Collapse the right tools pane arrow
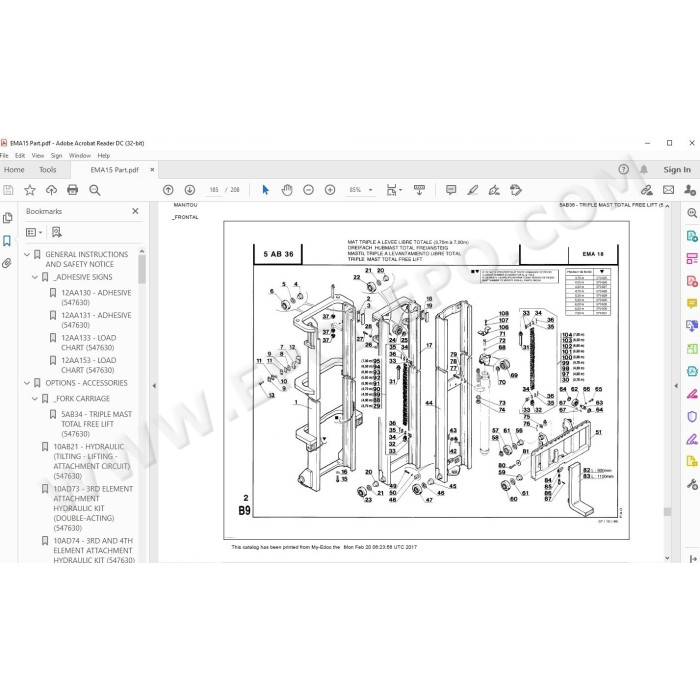Viewport: 700px width, 700px height. tap(676, 386)
